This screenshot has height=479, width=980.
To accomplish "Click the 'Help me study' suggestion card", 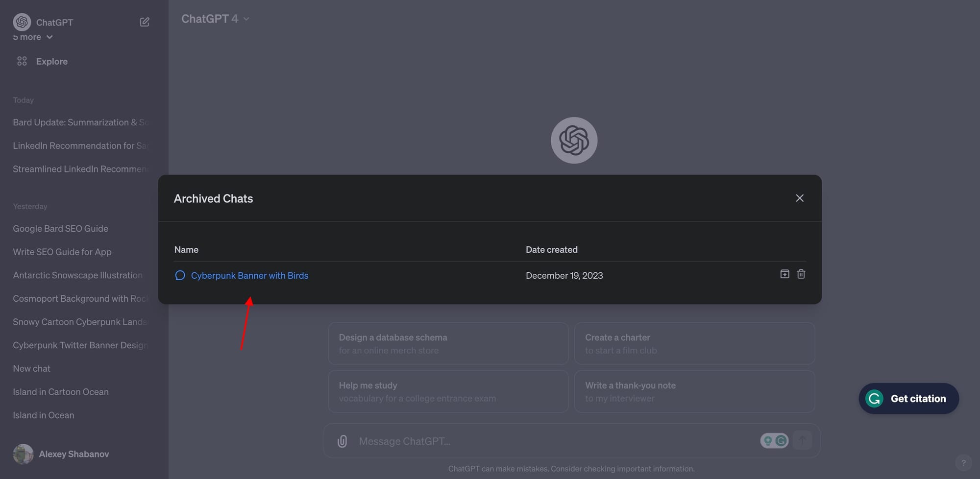I will point(448,391).
